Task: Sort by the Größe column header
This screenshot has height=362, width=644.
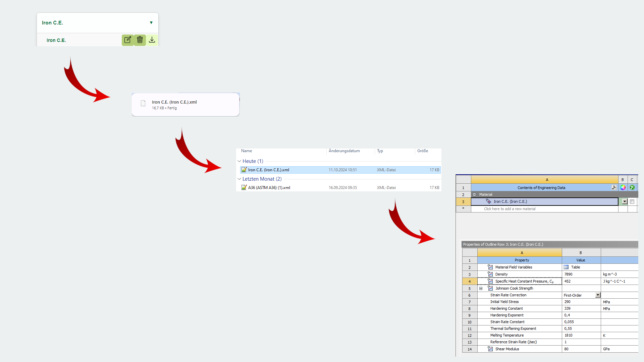Action: click(x=423, y=151)
